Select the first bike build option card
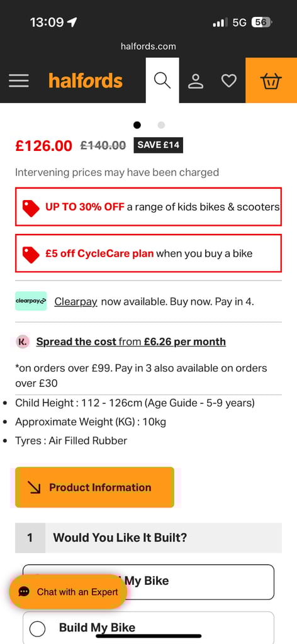The height and width of the screenshot is (644, 297). [x=148, y=582]
